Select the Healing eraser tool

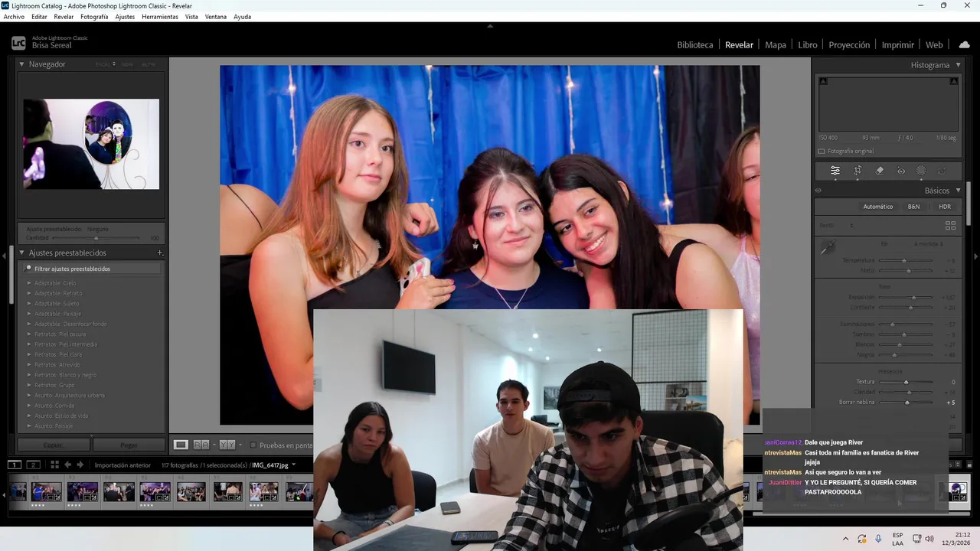pos(880,171)
